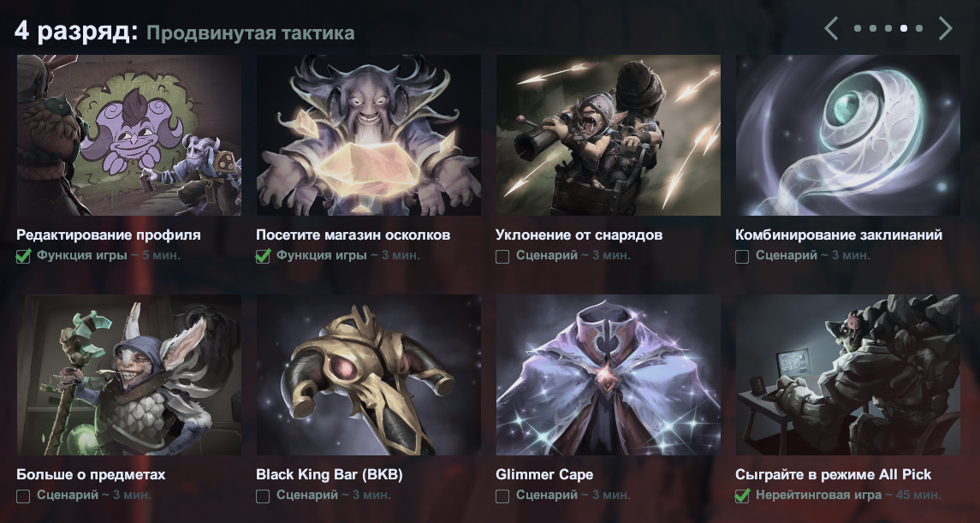980x523 pixels.
Task: Jump to the first page dot
Action: click(858, 28)
